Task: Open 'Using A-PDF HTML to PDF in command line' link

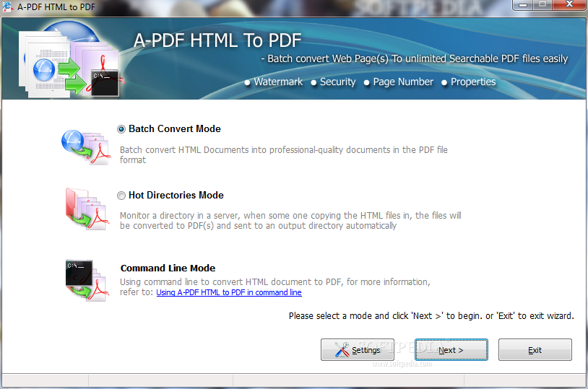Action: point(229,292)
